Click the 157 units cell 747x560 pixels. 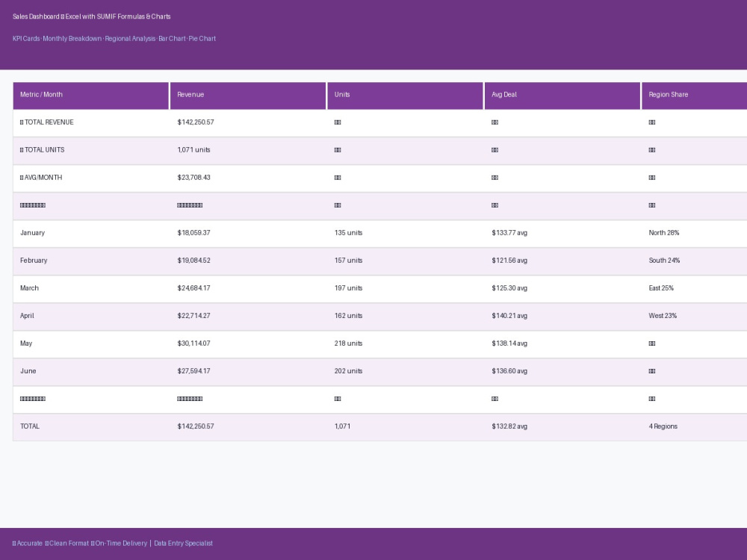[406, 261]
